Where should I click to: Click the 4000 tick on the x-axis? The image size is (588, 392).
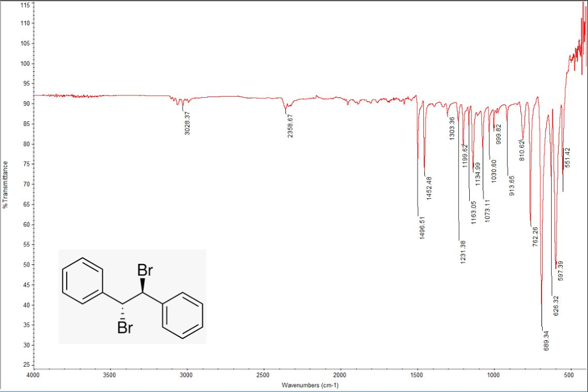point(33,374)
